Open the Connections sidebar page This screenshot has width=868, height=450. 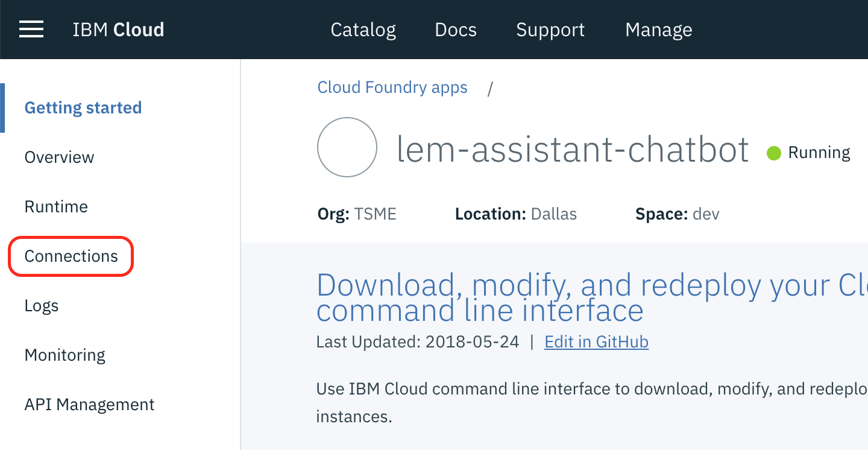tap(71, 256)
